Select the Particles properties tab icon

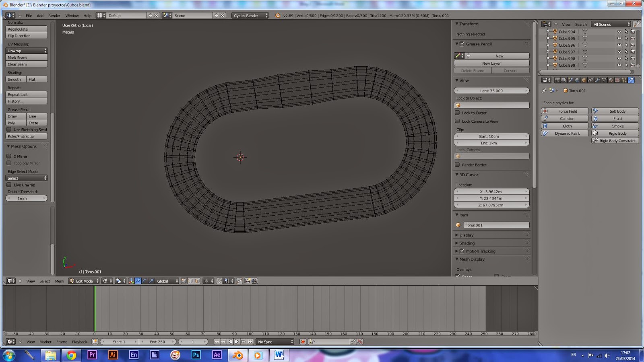point(624,80)
